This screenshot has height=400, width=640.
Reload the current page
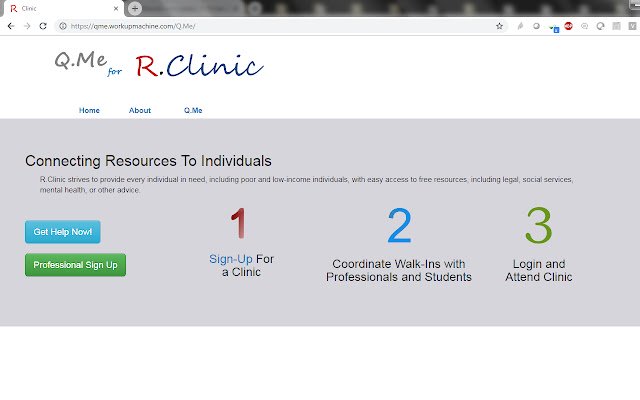43,26
